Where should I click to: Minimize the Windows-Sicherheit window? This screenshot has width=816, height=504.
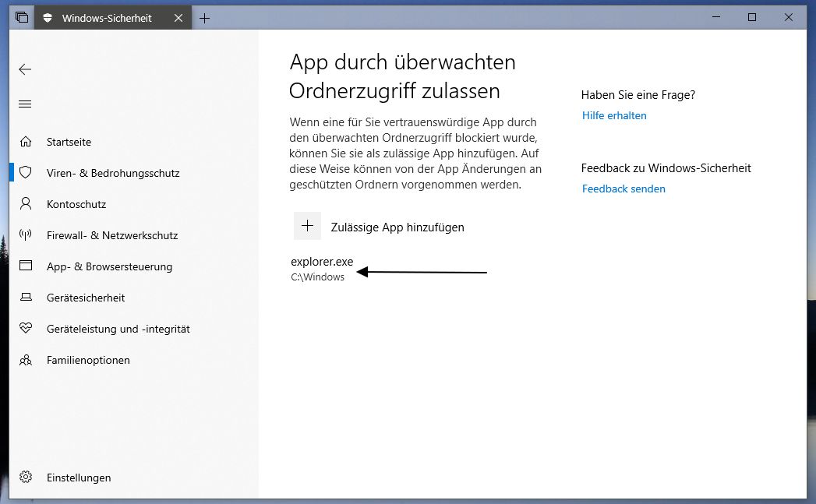pyautogui.click(x=716, y=17)
